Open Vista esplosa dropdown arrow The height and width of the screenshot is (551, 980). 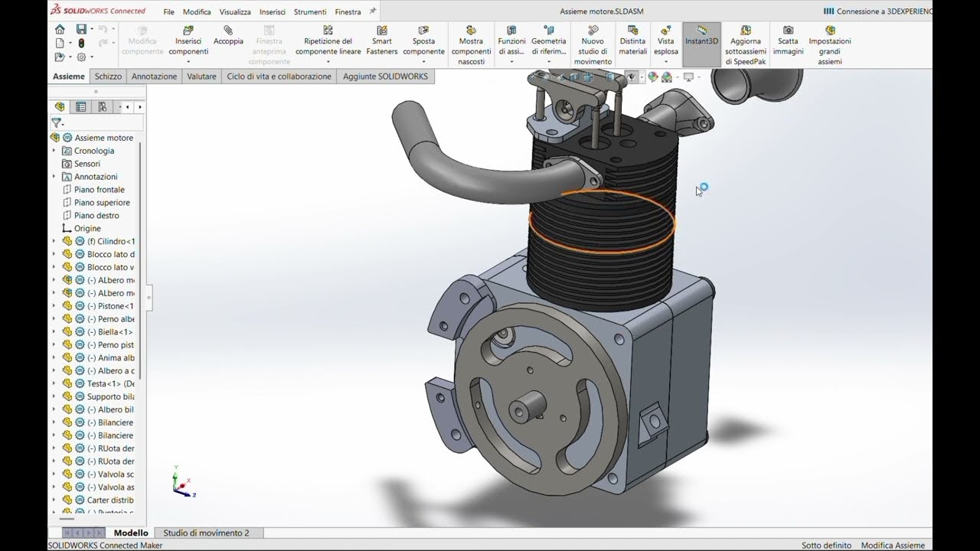pyautogui.click(x=665, y=62)
